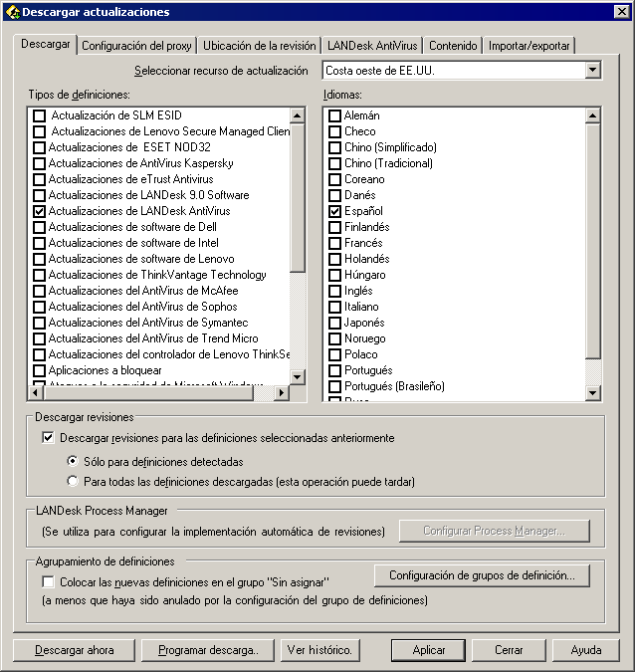The width and height of the screenshot is (635, 672).
Task: Enable Colocar las nuevas definiciones en Sin asignar
Action: coord(48,582)
